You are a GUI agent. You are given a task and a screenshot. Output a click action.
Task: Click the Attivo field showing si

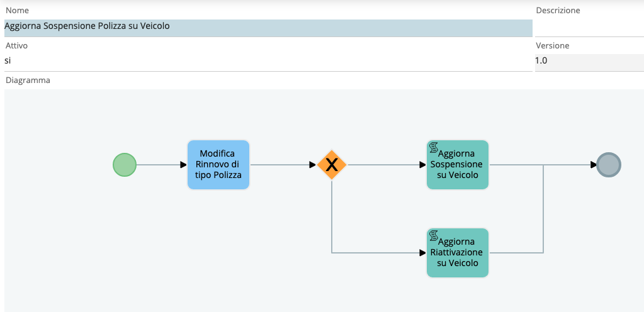(268, 62)
